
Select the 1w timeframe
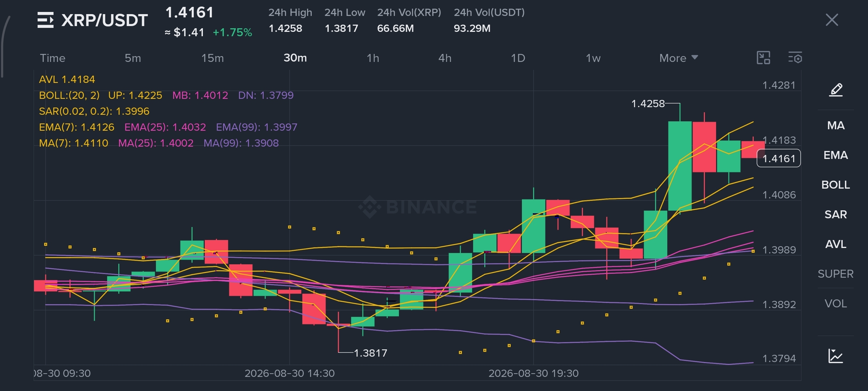[x=593, y=58]
